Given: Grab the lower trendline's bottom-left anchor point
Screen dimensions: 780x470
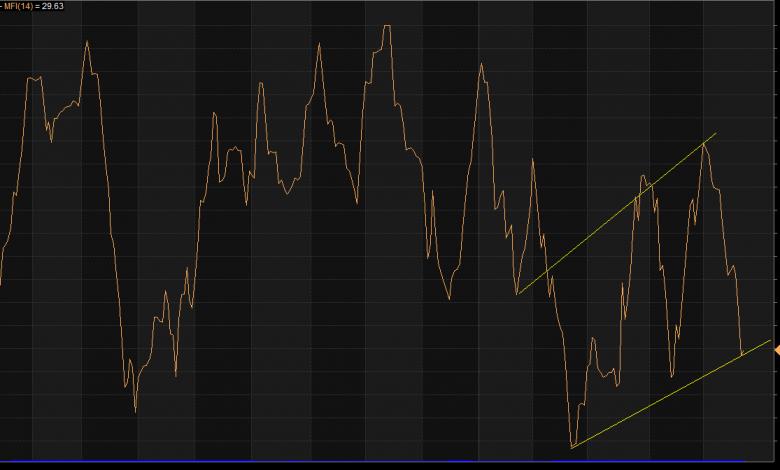Looking at the screenshot, I should pos(571,447).
